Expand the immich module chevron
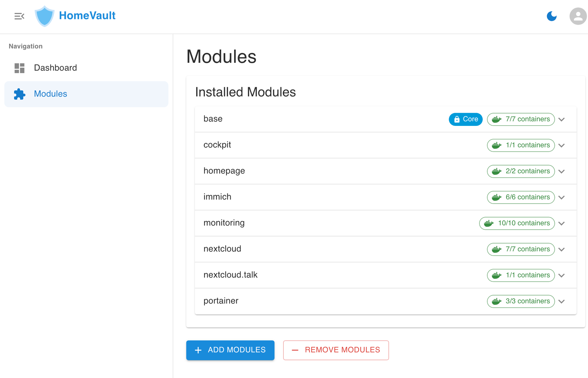588x378 pixels. click(562, 197)
